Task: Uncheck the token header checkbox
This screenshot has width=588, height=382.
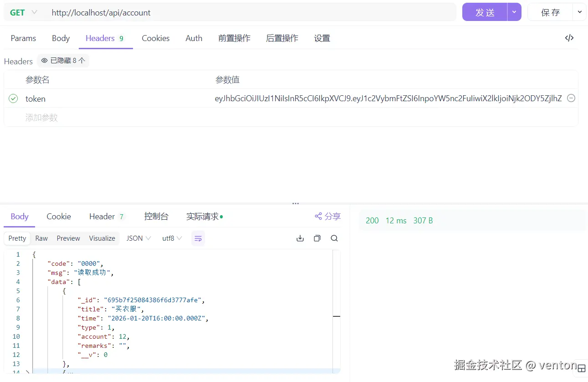Action: (13, 98)
